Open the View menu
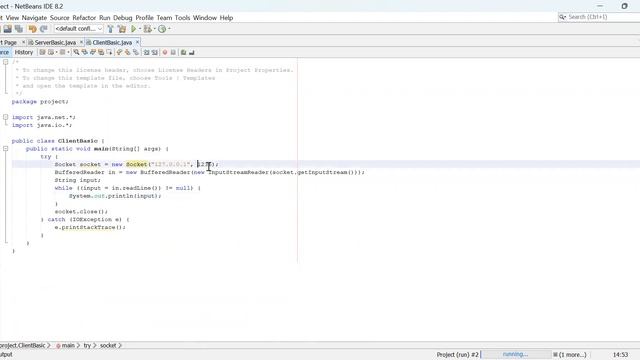The height and width of the screenshot is (360, 640). (12, 18)
